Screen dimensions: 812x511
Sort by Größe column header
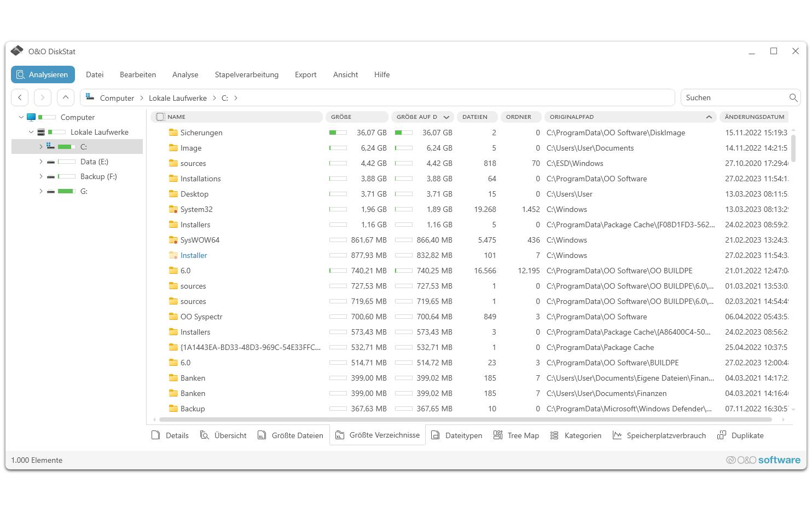click(357, 117)
